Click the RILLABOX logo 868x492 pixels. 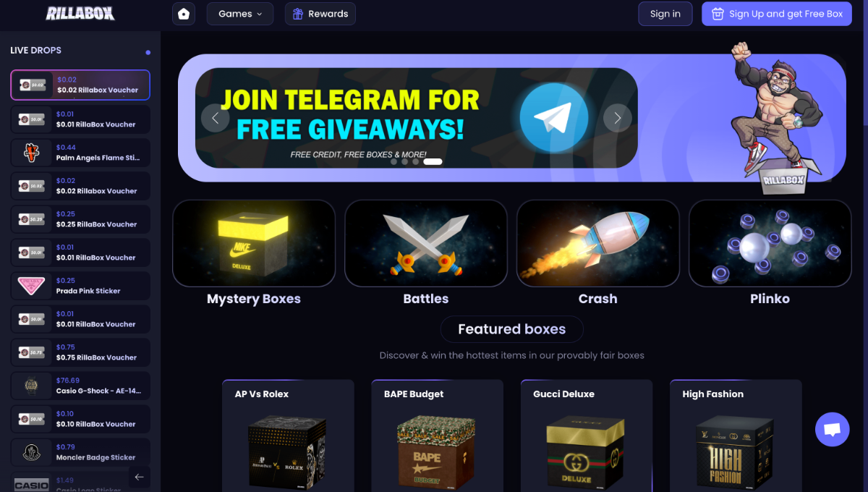[80, 13]
